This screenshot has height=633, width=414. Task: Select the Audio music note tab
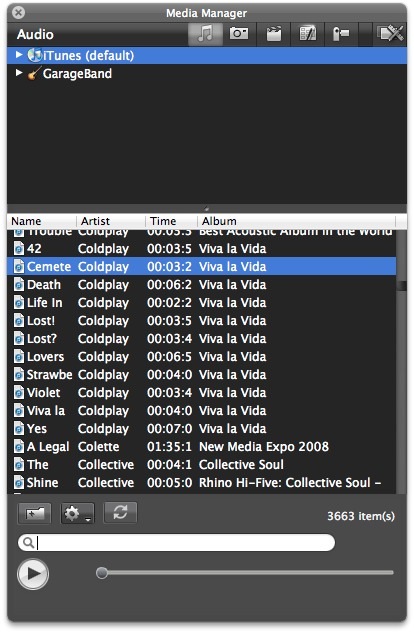click(x=205, y=34)
